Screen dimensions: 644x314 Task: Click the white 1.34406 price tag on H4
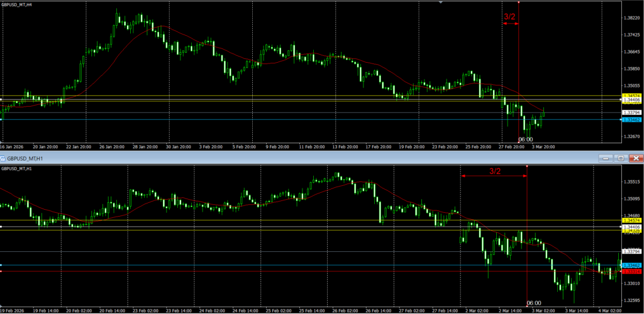[631, 100]
